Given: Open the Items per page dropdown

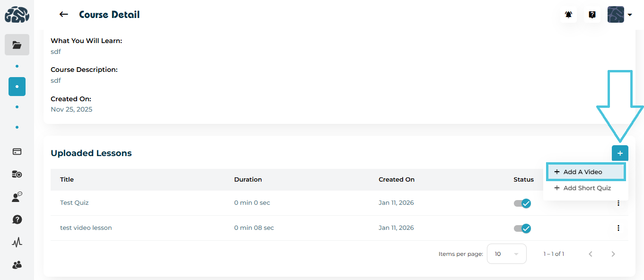Looking at the screenshot, I should coord(506,254).
